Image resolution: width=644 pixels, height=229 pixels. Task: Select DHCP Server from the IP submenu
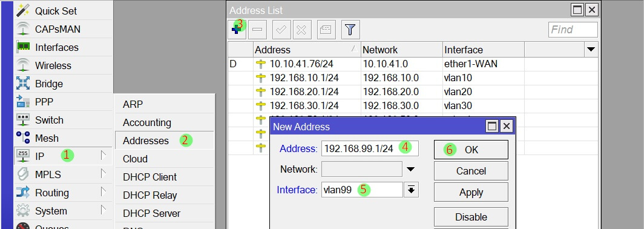click(x=164, y=213)
